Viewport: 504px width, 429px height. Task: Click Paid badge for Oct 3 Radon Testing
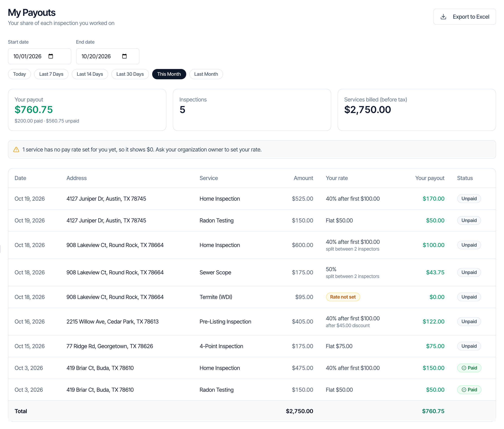pyautogui.click(x=469, y=390)
